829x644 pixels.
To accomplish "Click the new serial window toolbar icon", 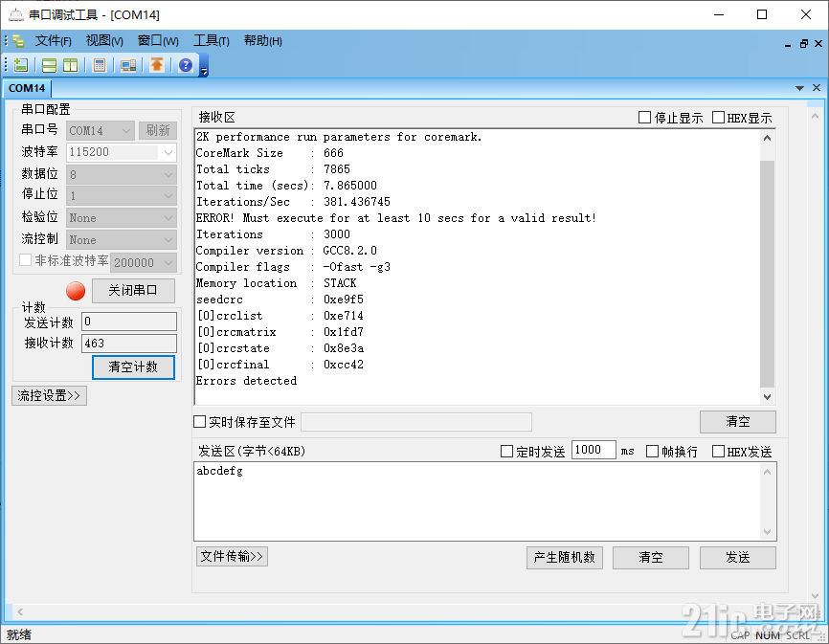I will coord(21,65).
